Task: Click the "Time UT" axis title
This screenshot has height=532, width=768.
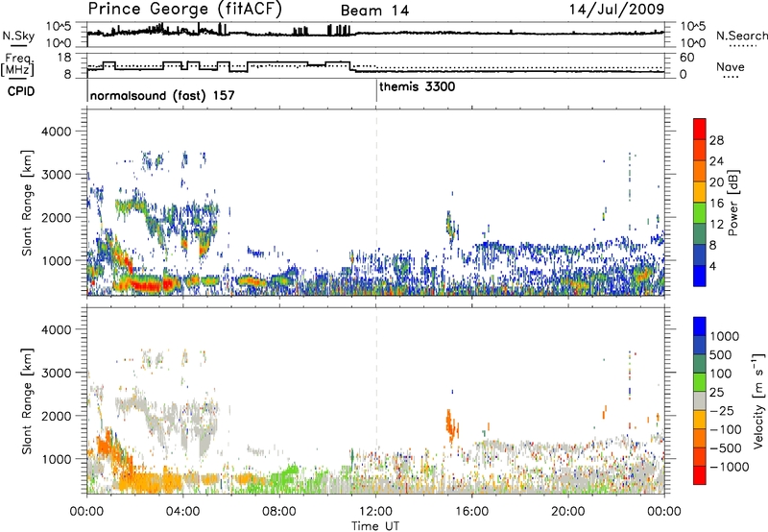Action: pos(375,526)
